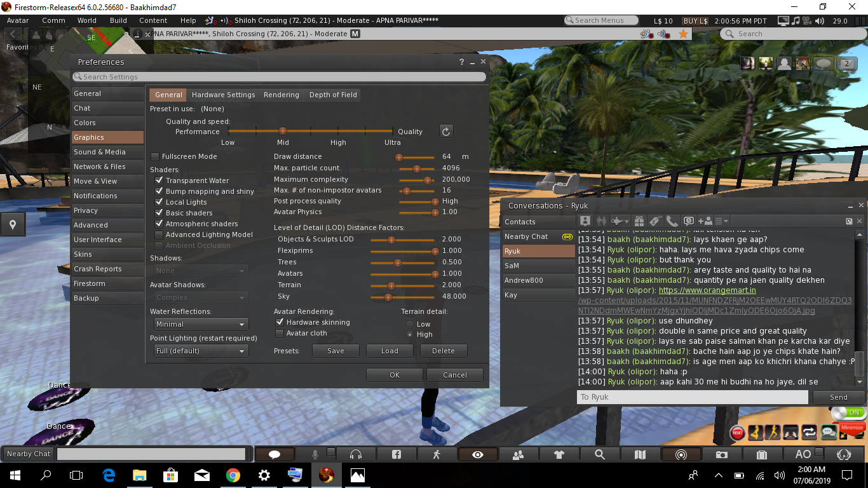Expand the genie lamp dropdown in Conversations
Screen dimensions: 868x488
(620, 221)
